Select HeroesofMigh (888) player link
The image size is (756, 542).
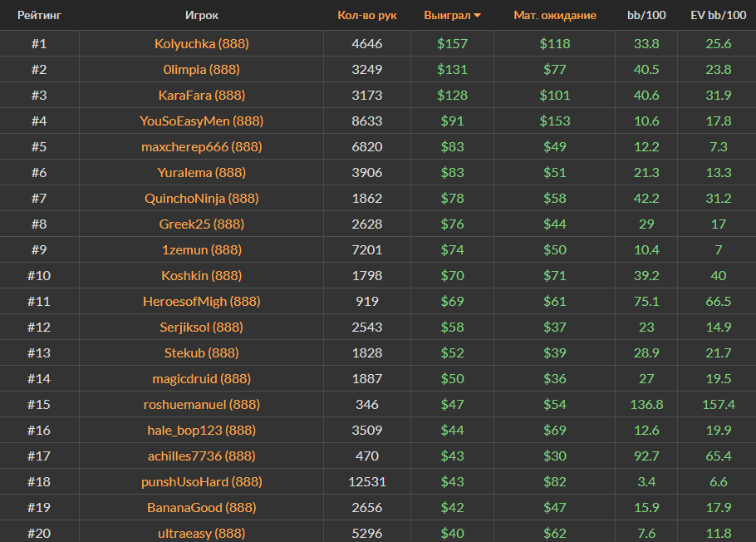tap(201, 302)
